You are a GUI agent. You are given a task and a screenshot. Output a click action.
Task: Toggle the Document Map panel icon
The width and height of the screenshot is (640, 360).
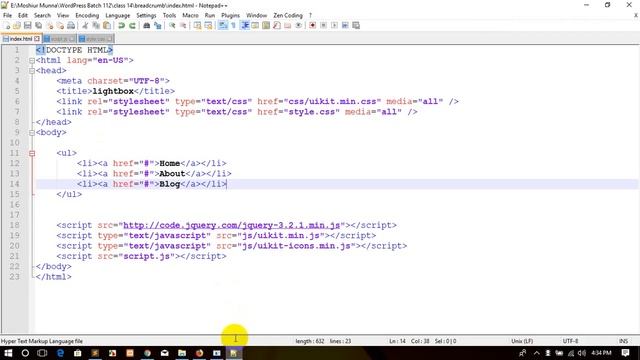coord(266,25)
